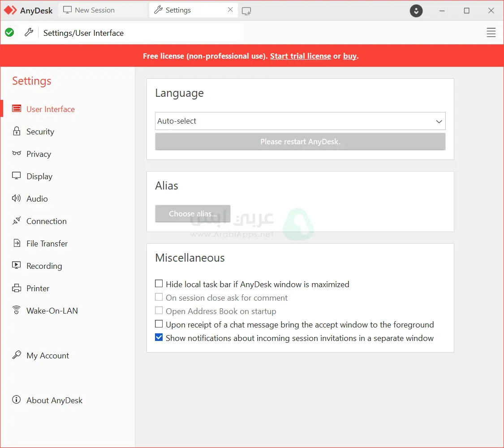
Task: Click the Printer icon in sidebar
Action: 17,288
